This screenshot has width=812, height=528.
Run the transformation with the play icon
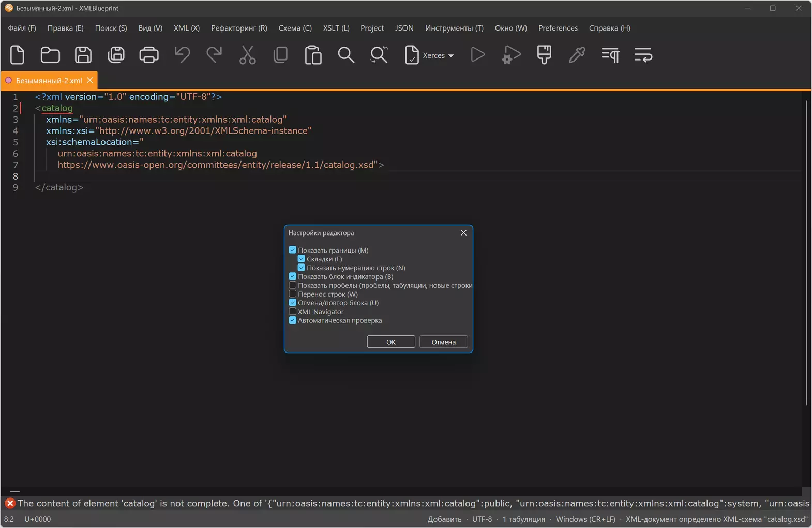478,55
